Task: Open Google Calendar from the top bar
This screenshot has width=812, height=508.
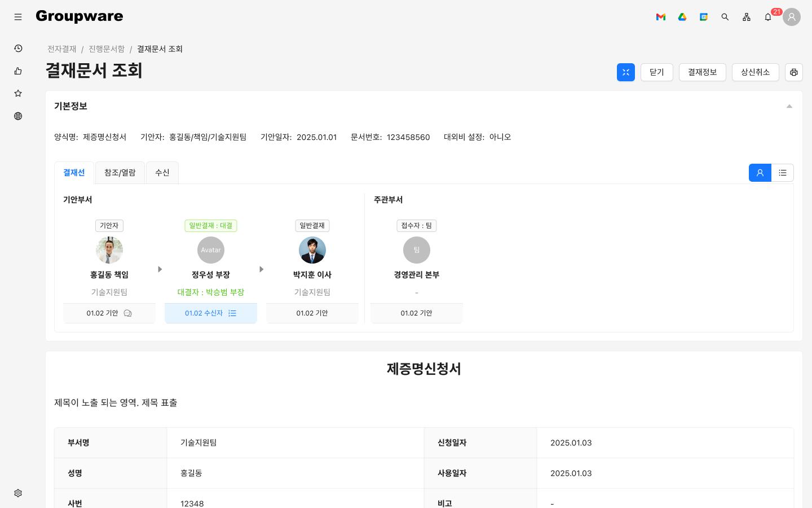Action: coord(704,17)
